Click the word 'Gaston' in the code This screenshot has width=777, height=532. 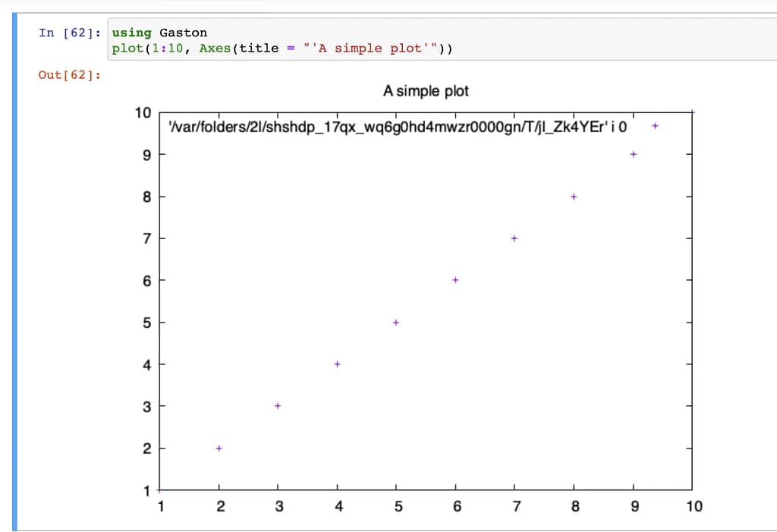pyautogui.click(x=184, y=33)
